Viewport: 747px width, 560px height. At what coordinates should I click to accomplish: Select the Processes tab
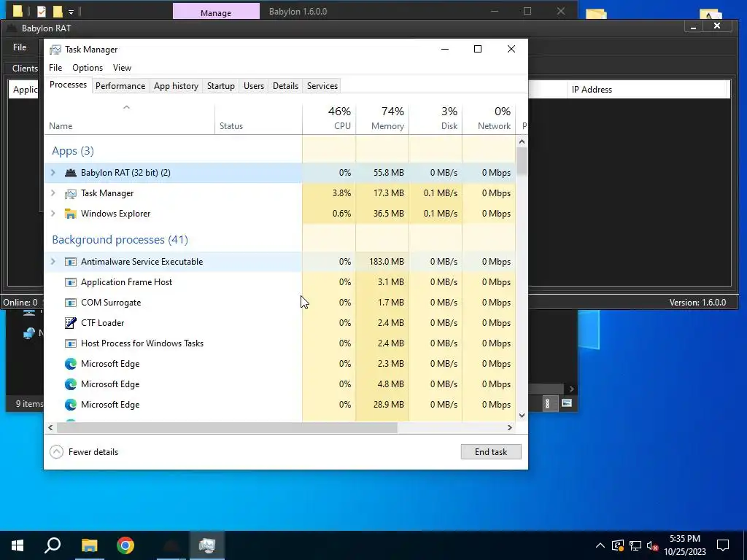[68, 85]
